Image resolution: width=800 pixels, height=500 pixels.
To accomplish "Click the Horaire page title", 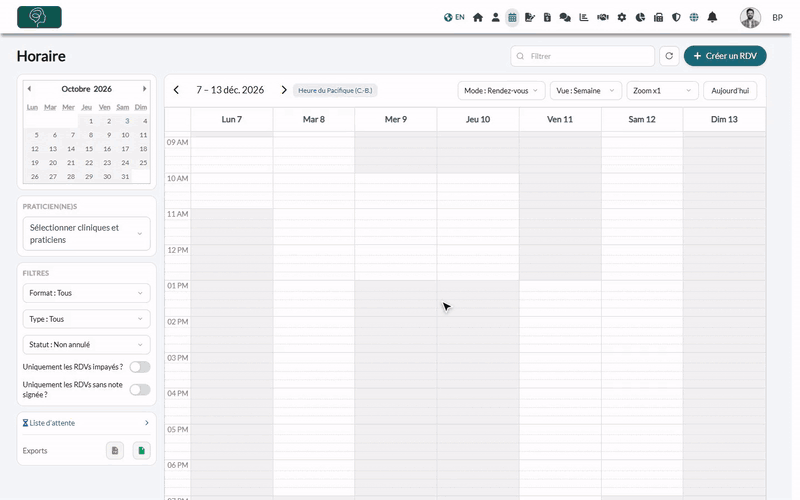I will pyautogui.click(x=41, y=56).
